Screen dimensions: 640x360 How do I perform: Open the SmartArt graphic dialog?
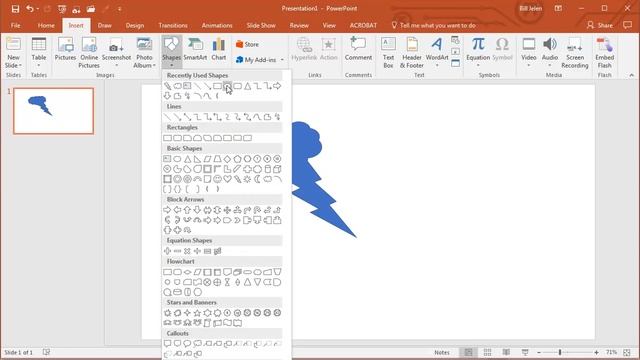click(x=195, y=49)
